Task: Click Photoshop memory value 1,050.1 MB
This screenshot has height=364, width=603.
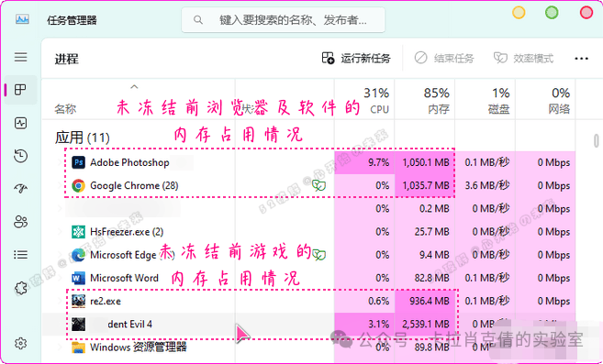Action: click(426, 162)
